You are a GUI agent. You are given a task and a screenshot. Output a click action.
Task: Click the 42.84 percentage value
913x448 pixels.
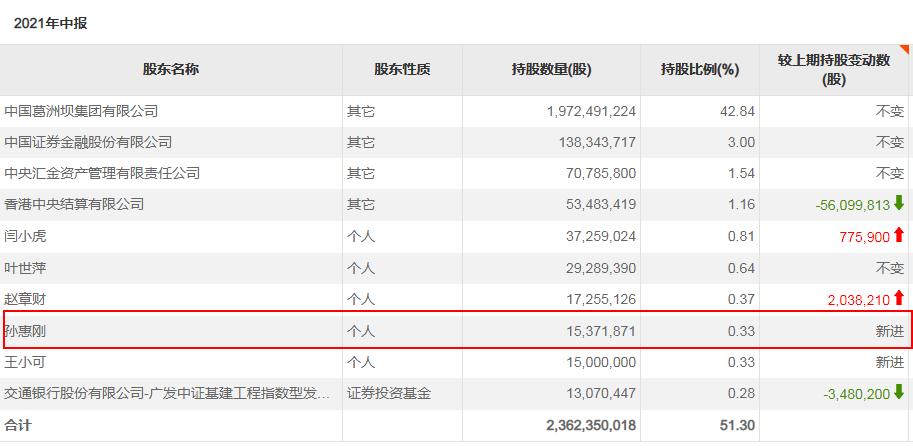(737, 111)
